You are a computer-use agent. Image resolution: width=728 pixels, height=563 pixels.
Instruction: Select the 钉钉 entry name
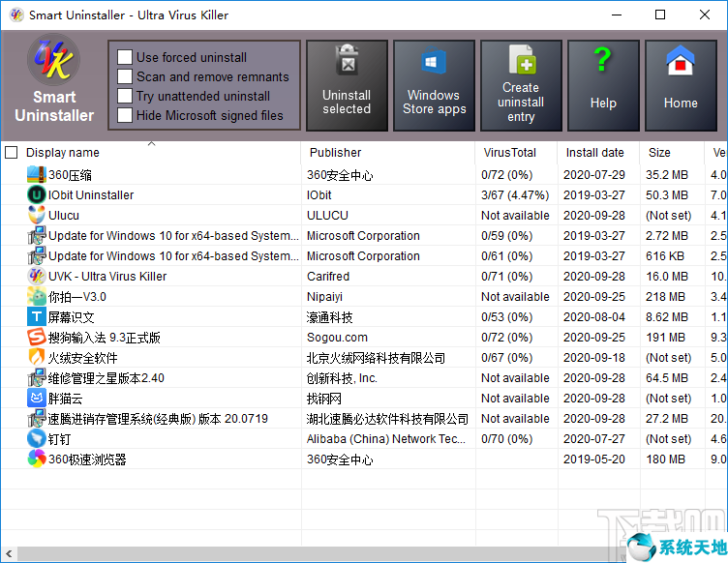59,439
